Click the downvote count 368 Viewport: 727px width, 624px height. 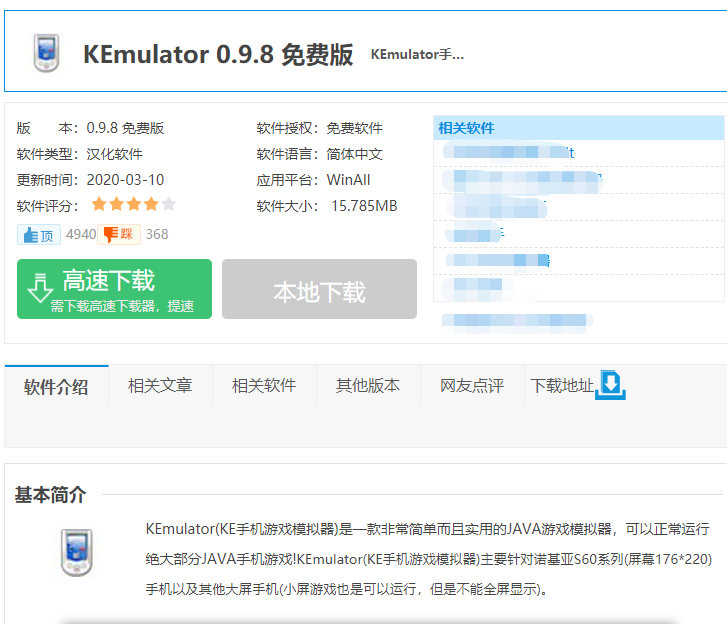point(157,234)
